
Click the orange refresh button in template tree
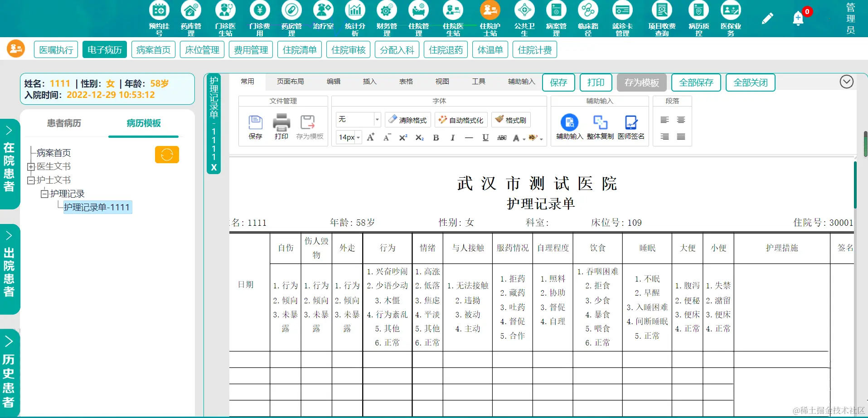pos(167,155)
